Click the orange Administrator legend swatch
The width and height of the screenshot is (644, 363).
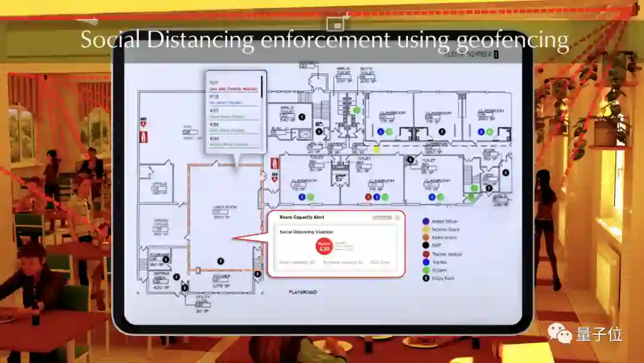(426, 237)
